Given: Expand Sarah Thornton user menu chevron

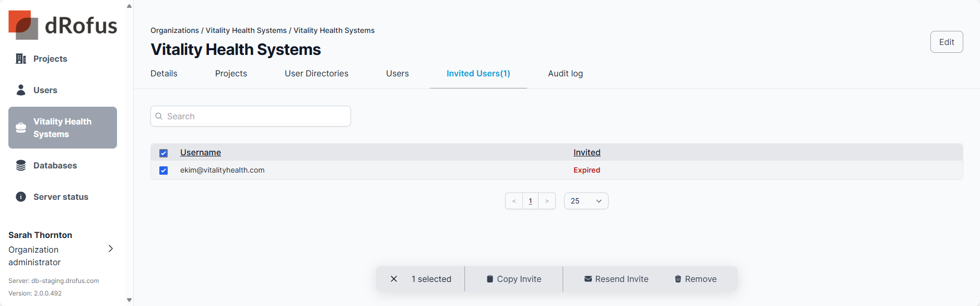Looking at the screenshot, I should 110,248.
